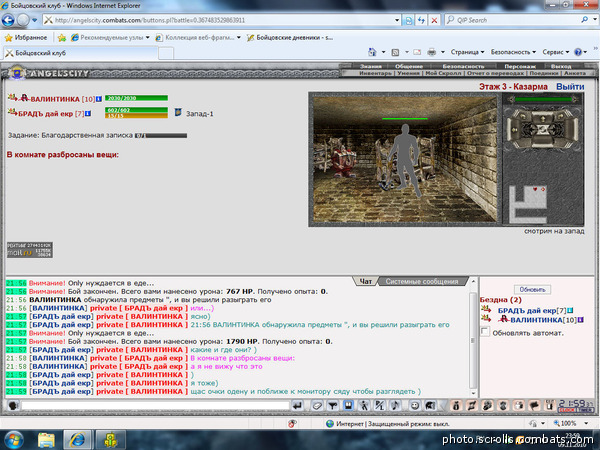The height and width of the screenshot is (450, 600).
Task: Switch to the Чат tab
Action: click(x=365, y=282)
